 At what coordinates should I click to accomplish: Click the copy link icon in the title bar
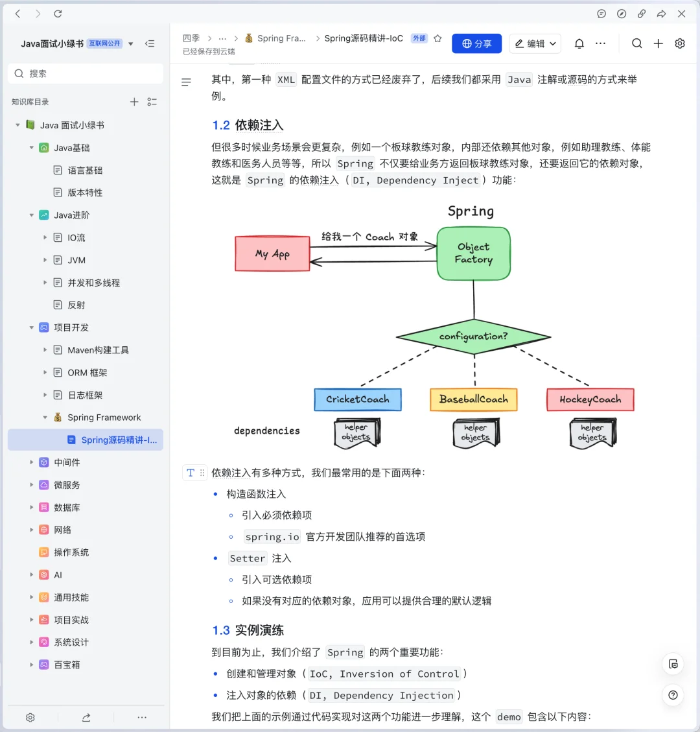coord(642,13)
